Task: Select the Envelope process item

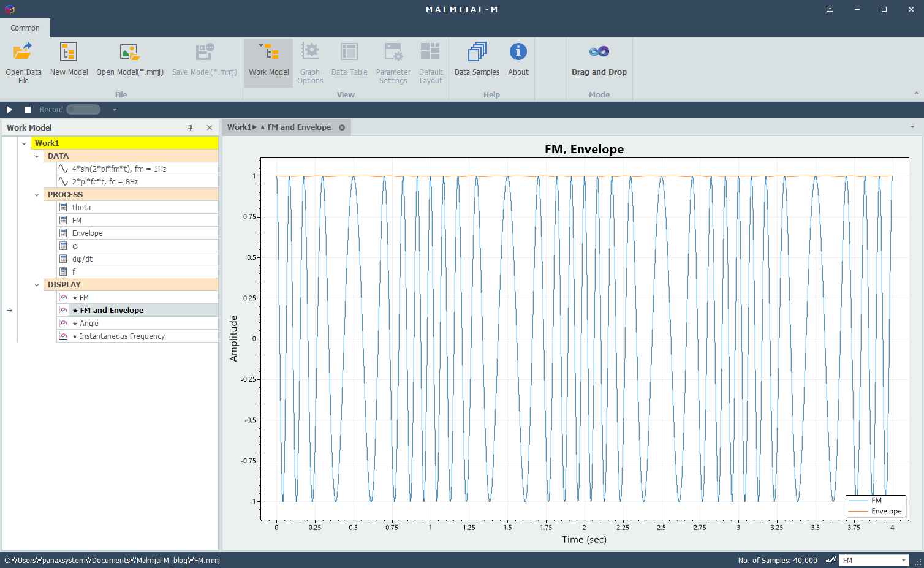Action: (137, 233)
